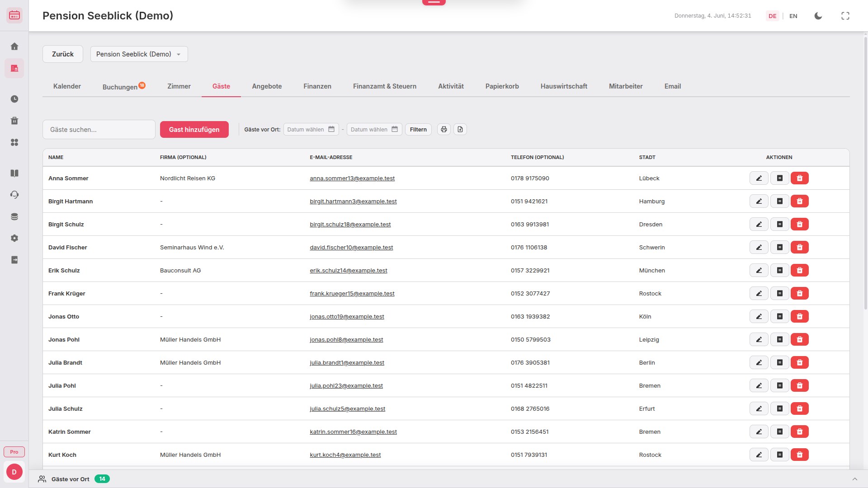The width and height of the screenshot is (868, 488).
Task: Delete guest David Fischer with trash icon
Action: click(799, 248)
